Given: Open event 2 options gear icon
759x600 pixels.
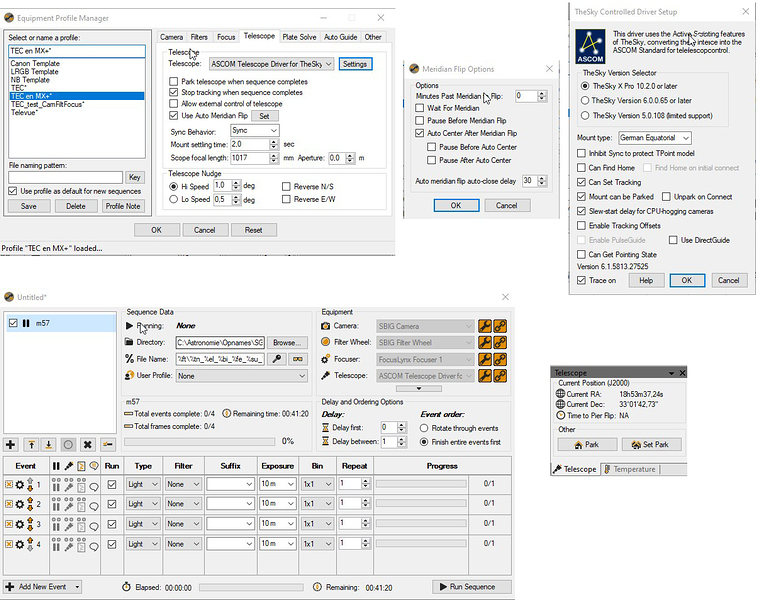Looking at the screenshot, I should click(20, 504).
